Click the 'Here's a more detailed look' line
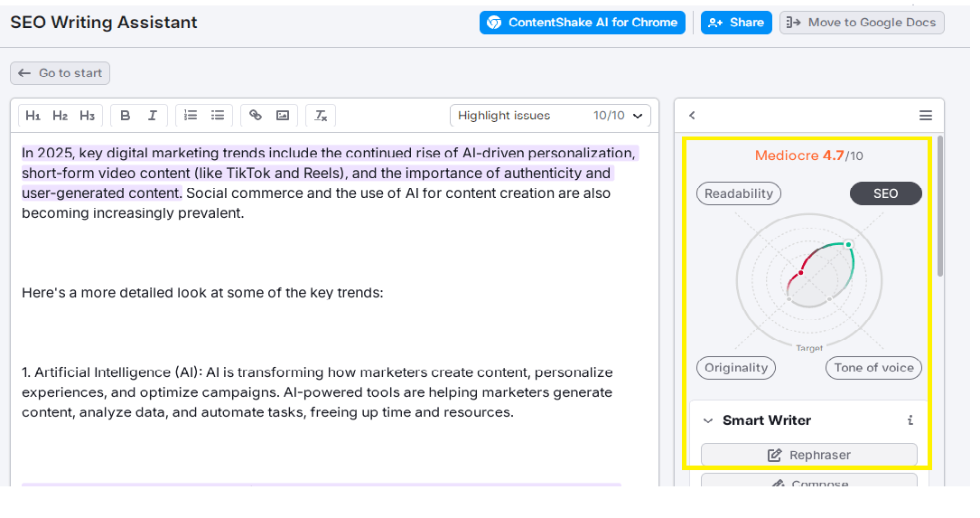 (202, 293)
